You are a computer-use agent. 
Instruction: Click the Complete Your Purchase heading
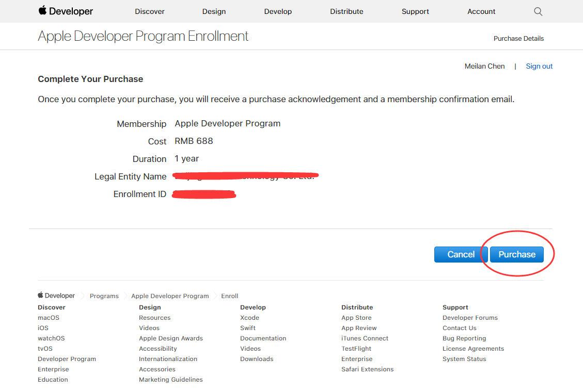(x=90, y=79)
